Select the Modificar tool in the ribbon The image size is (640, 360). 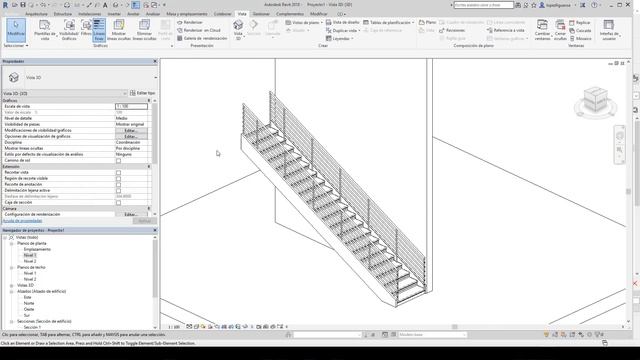click(x=16, y=29)
